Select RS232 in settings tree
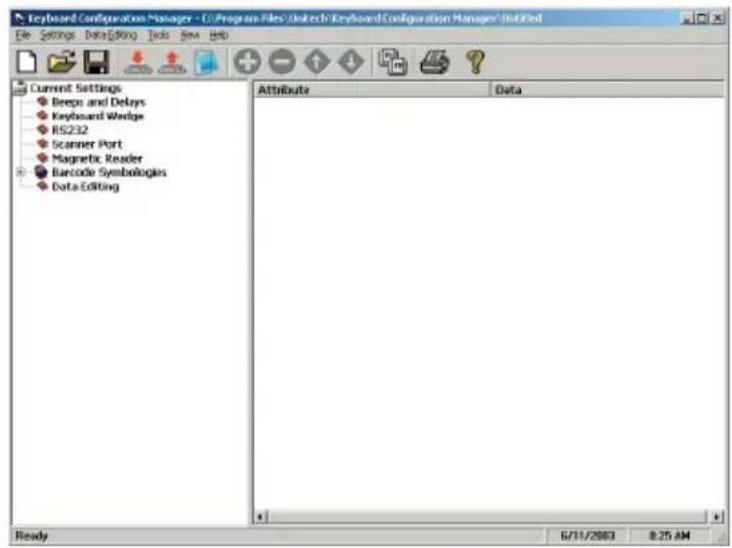The width and height of the screenshot is (732, 548). (70, 130)
